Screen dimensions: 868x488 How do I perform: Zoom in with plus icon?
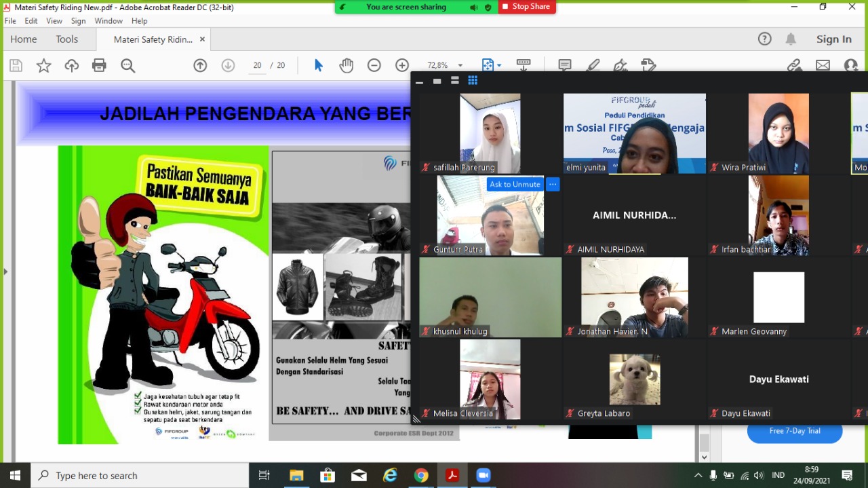pos(402,65)
